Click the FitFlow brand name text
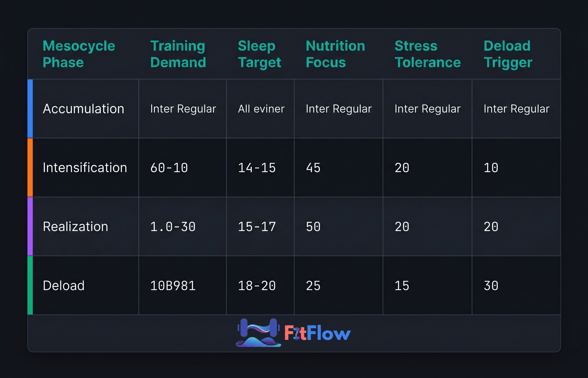 (x=317, y=333)
